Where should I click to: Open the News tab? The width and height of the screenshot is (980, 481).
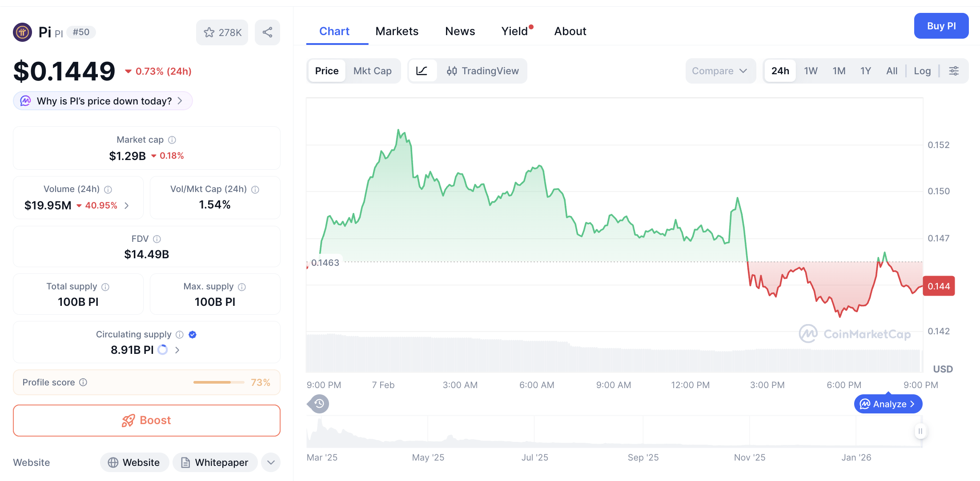[460, 31]
